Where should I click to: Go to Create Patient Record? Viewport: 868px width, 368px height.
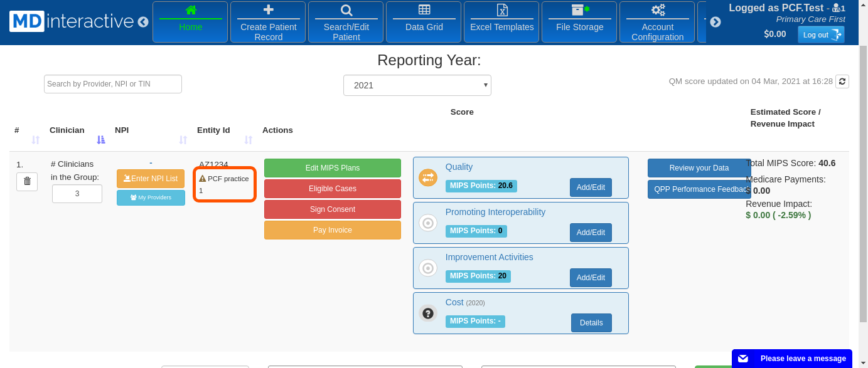pos(268,21)
